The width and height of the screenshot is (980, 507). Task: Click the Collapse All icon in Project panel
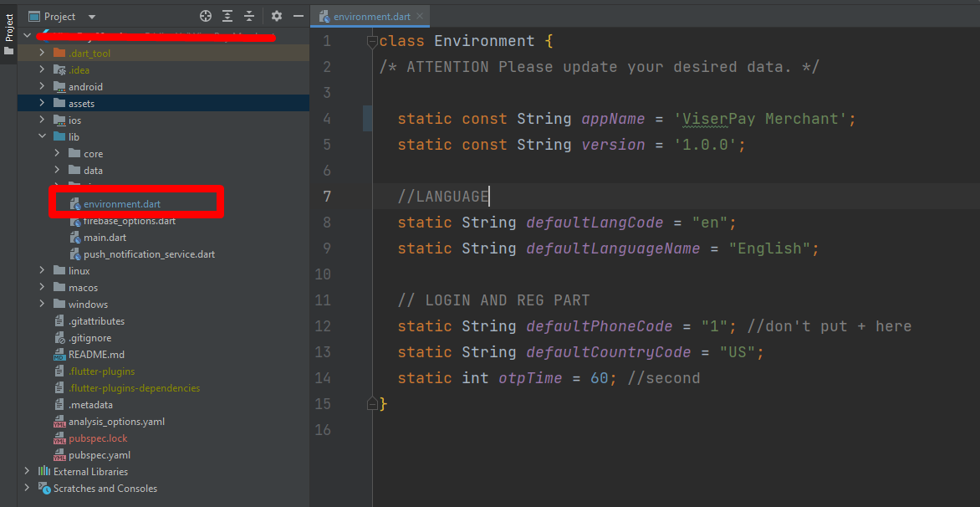coord(249,16)
